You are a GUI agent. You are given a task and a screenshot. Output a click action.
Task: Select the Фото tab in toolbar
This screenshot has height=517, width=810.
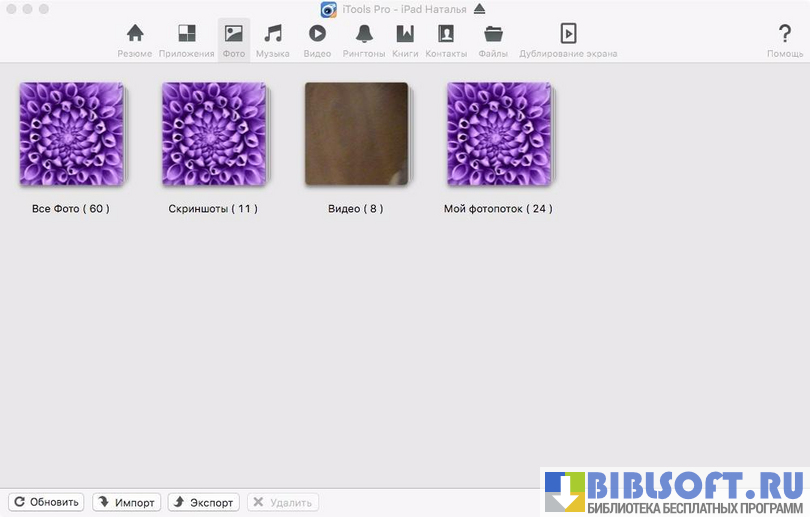(234, 40)
